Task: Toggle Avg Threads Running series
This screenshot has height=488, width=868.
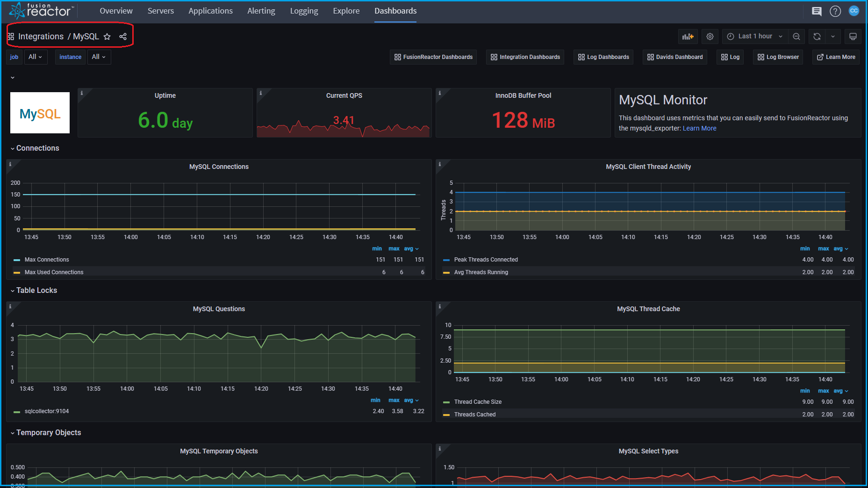Action: pos(481,272)
